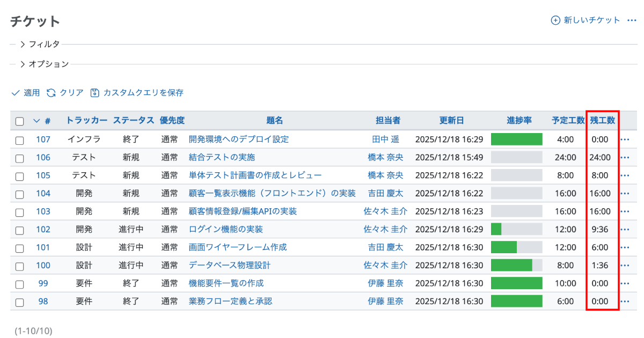644x338 pixels.
Task: Open ticket 結合テストの実施
Action: tap(222, 157)
